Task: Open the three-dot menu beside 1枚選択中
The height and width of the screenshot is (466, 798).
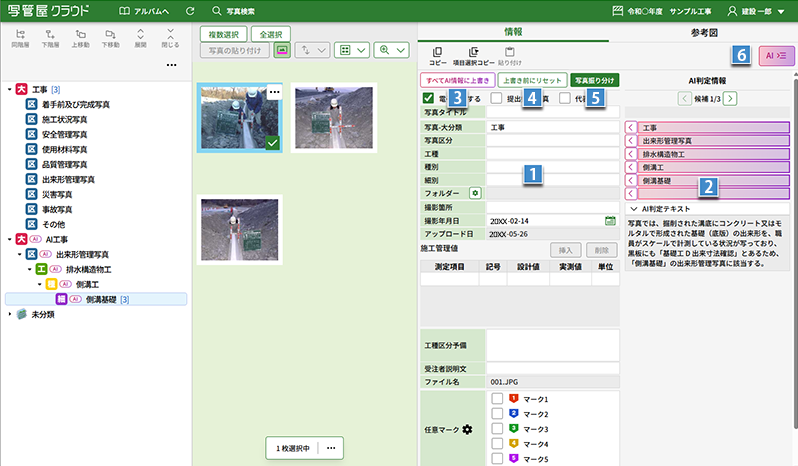Action: point(331,448)
